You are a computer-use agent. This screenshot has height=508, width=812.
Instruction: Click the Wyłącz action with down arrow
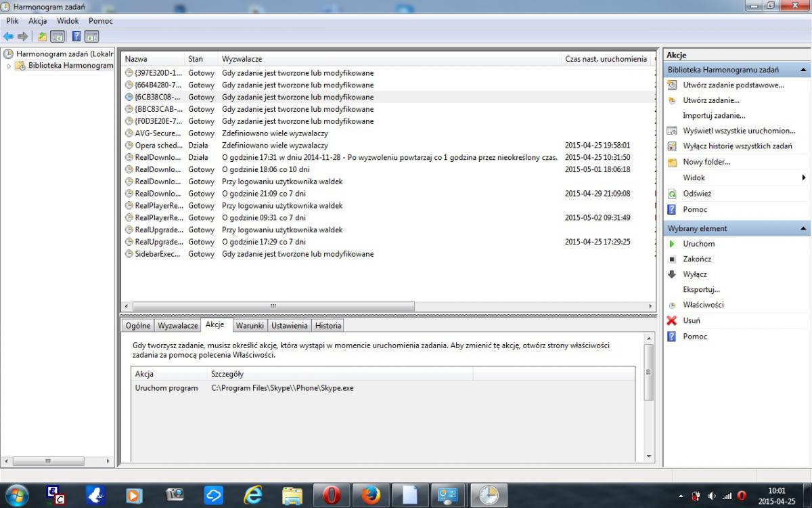(x=695, y=274)
